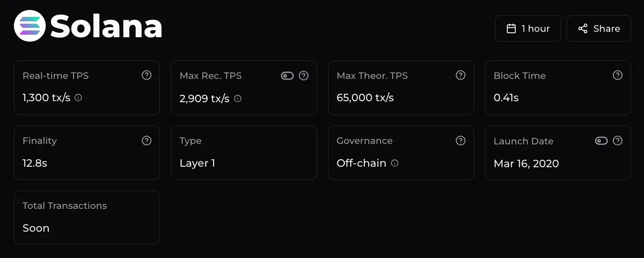
Task: Open help icon for Real-time TPS
Action: click(147, 75)
